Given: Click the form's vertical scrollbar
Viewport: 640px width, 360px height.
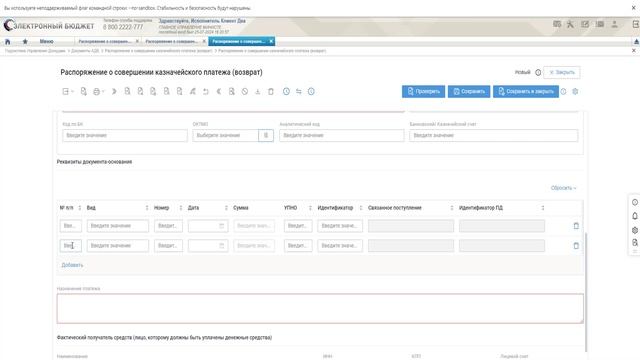Looking at the screenshot, I should (x=586, y=292).
